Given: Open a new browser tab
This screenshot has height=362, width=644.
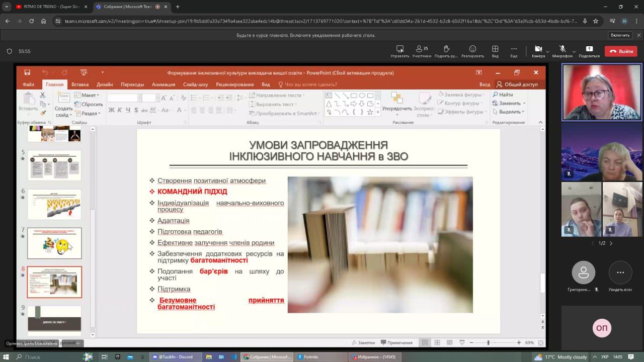Looking at the screenshot, I should coord(178,7).
